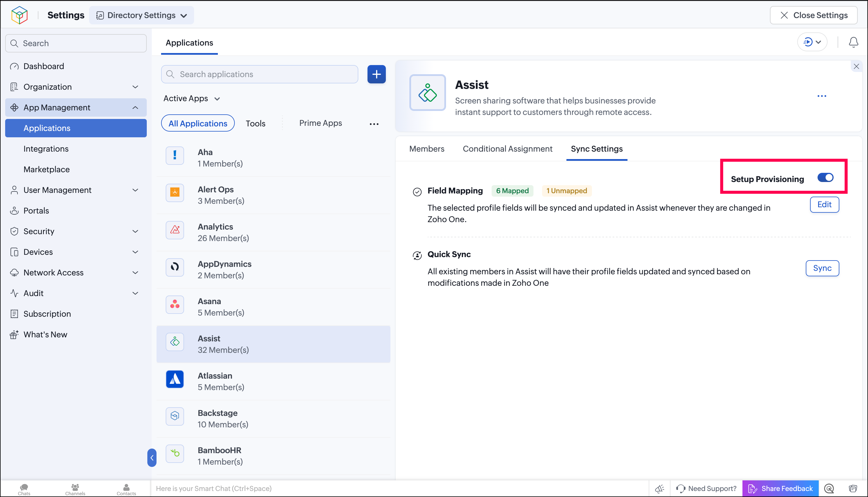Collapse the sidebar with the arrow handle
Image resolution: width=868 pixels, height=497 pixels.
point(152,457)
